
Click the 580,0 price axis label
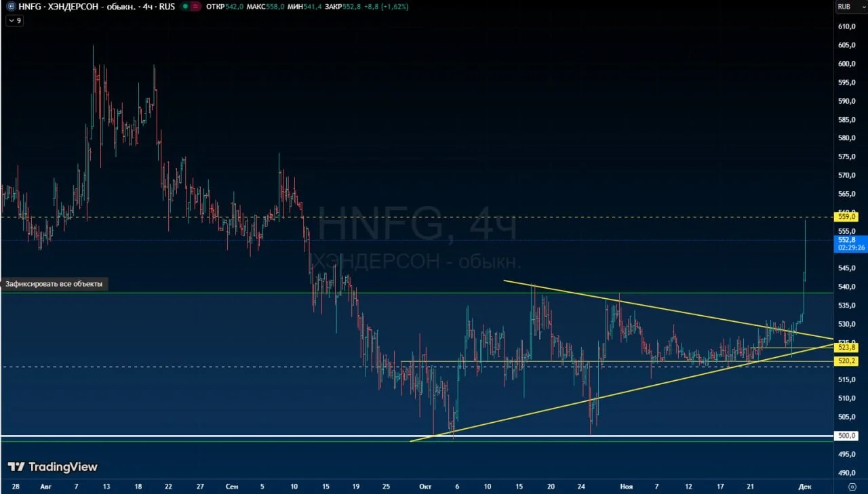(847, 138)
